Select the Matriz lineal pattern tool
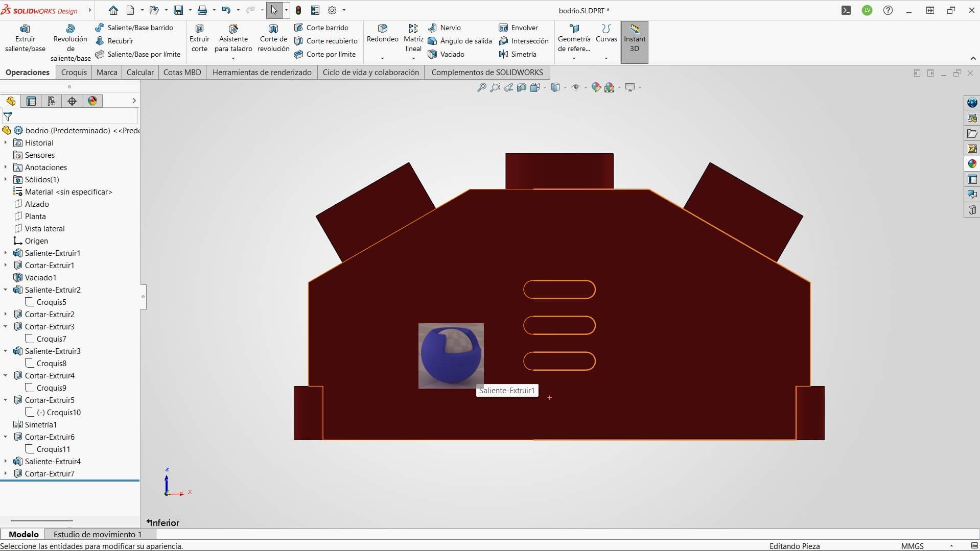Image resolution: width=980 pixels, height=551 pixels. (x=413, y=38)
